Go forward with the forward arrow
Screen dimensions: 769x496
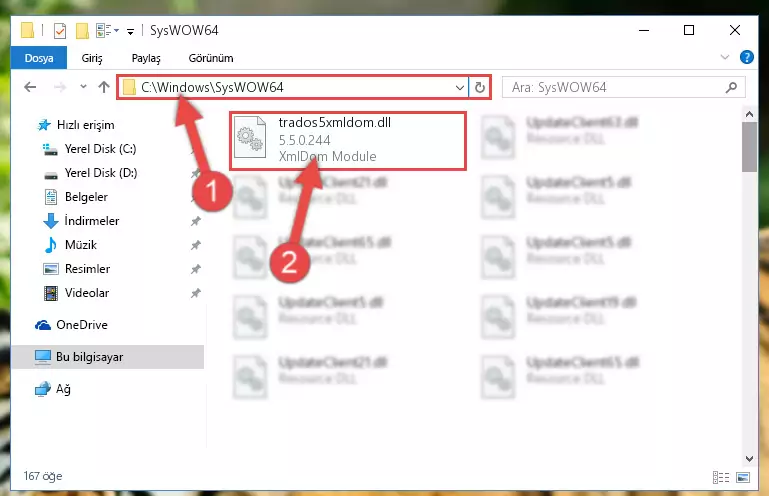pyautogui.click(x=60, y=87)
